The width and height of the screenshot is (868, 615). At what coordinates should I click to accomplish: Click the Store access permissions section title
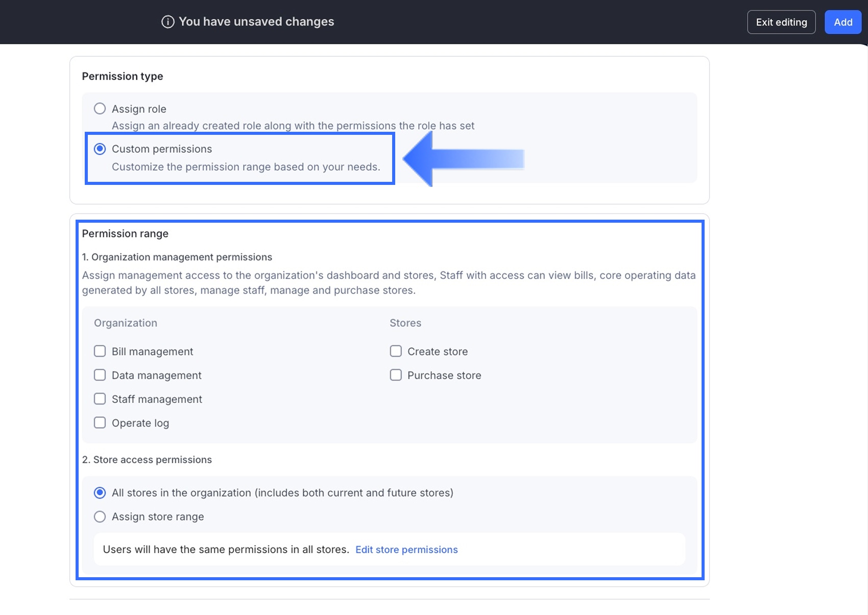pyautogui.click(x=147, y=460)
